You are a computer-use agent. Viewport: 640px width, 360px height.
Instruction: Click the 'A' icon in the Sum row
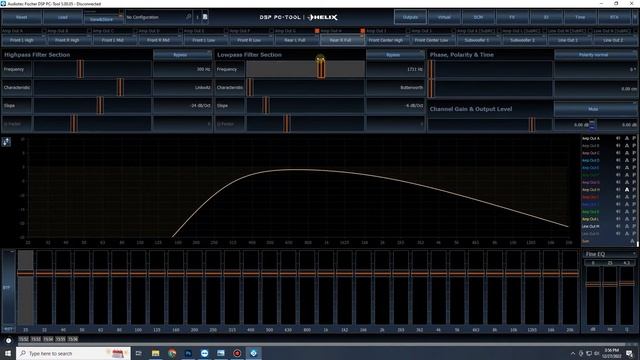632,241
